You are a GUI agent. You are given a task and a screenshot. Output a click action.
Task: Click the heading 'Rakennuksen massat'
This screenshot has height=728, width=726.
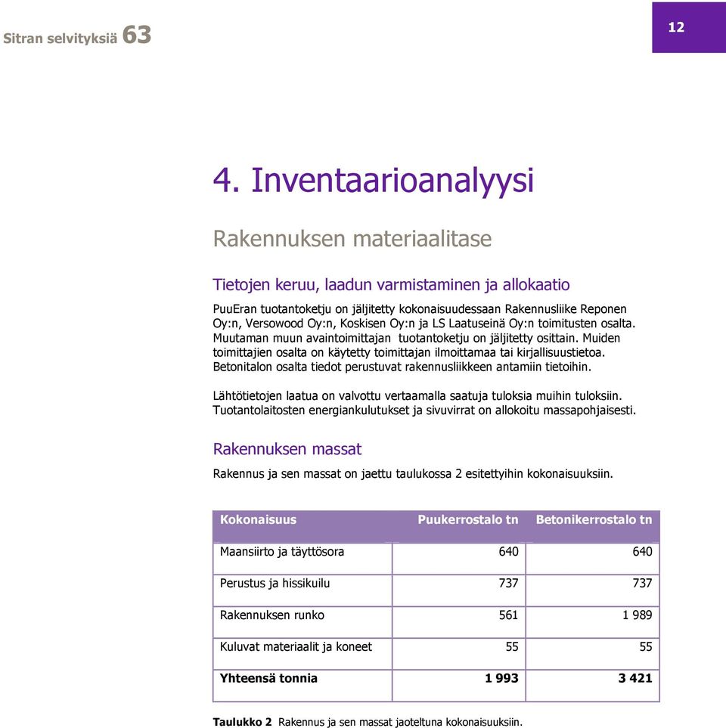(x=287, y=449)
